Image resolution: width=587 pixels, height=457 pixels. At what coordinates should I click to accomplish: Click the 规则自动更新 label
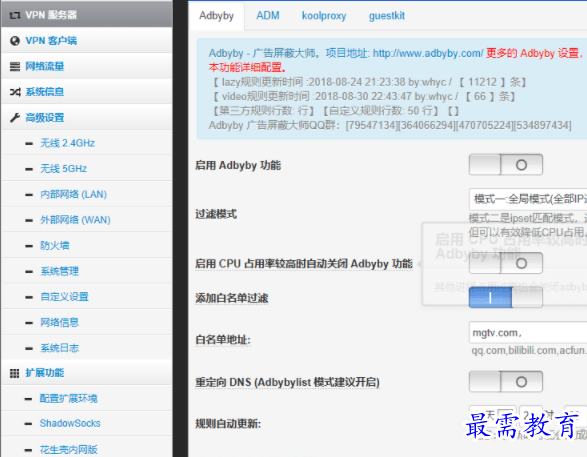228,424
